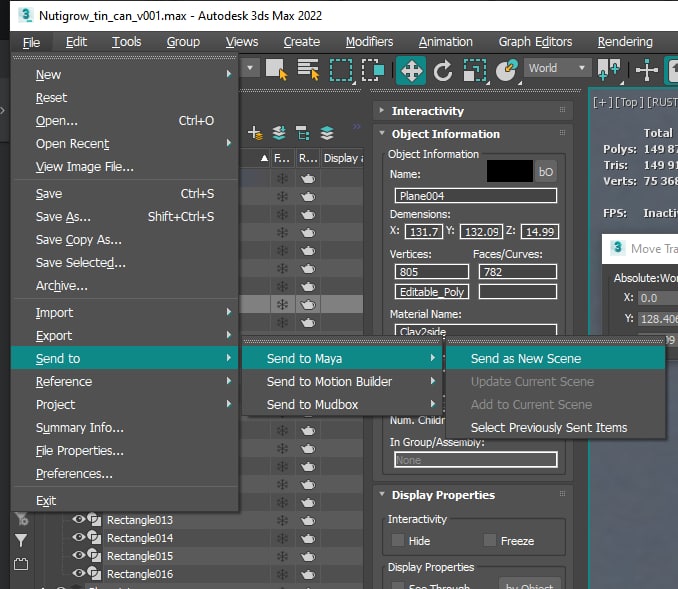678x589 pixels.
Task: Toggle visibility eye of Rectangle016
Action: click(78, 573)
